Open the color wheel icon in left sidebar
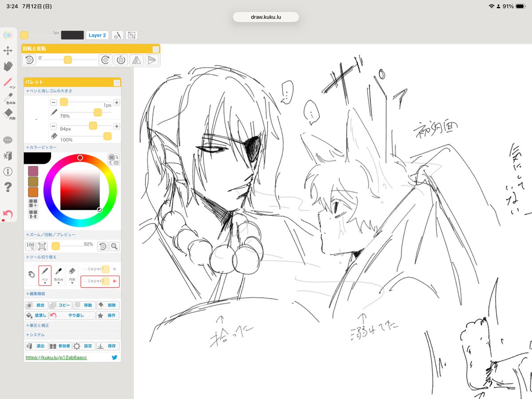Viewport: 532px width, 399px height. click(x=8, y=36)
